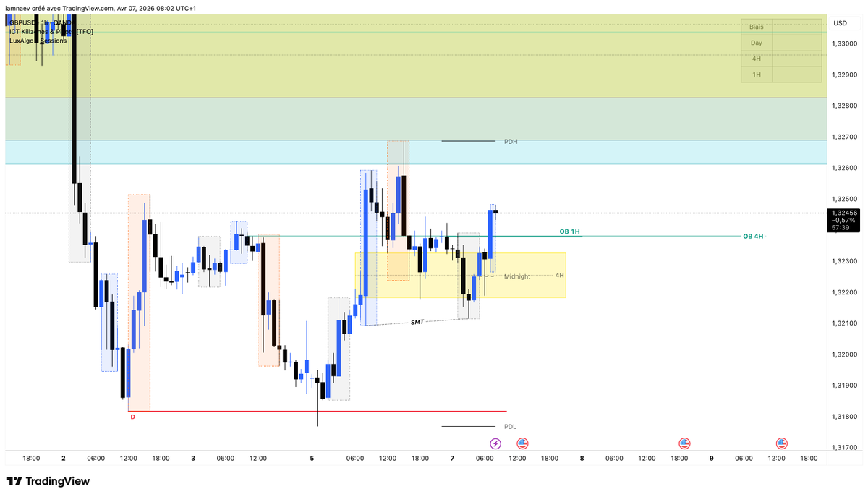
Task: Click date 3 on the time axis
Action: click(x=193, y=458)
